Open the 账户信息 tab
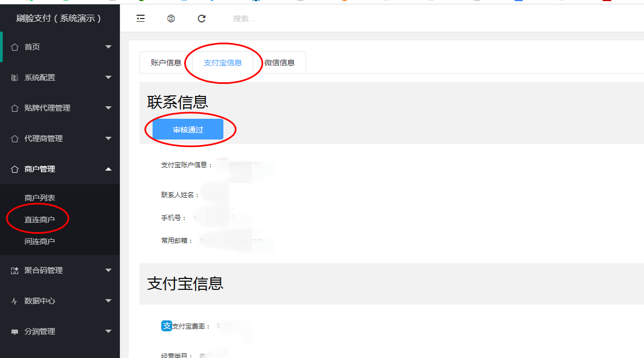This screenshot has width=644, height=358. point(166,63)
